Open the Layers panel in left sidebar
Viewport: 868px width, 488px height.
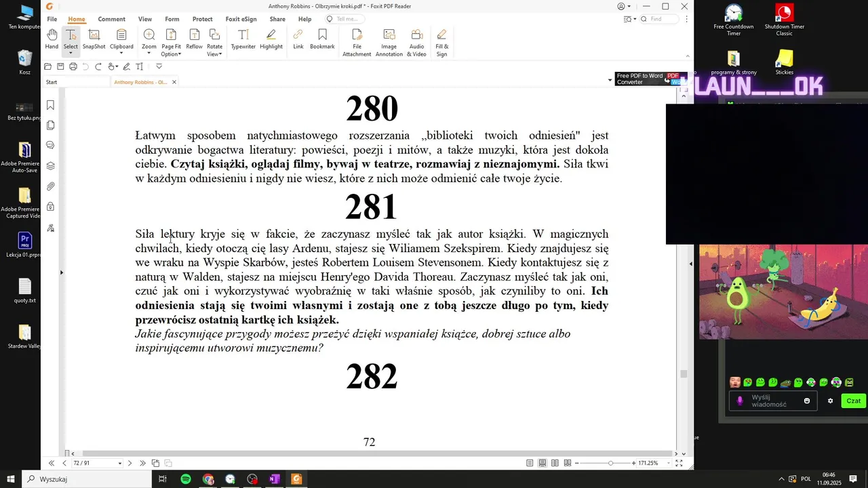pos(50,166)
